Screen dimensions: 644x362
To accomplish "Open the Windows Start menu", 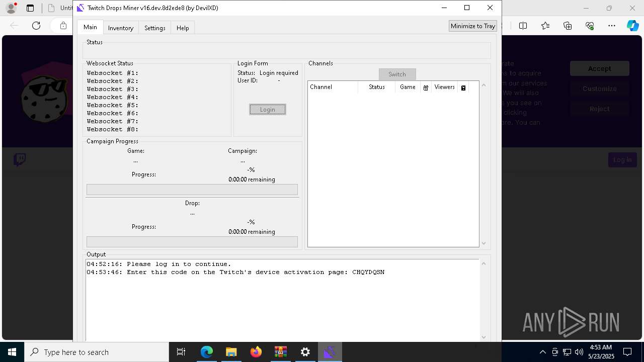I will click(12, 352).
